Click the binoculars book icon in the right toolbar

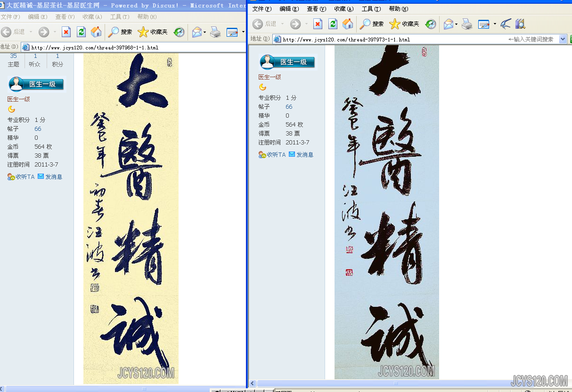pyautogui.click(x=520, y=24)
